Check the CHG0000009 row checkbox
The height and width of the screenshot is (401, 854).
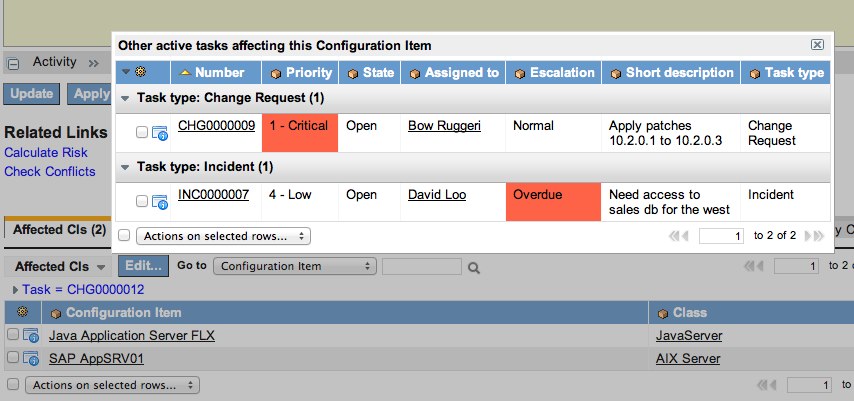(142, 132)
